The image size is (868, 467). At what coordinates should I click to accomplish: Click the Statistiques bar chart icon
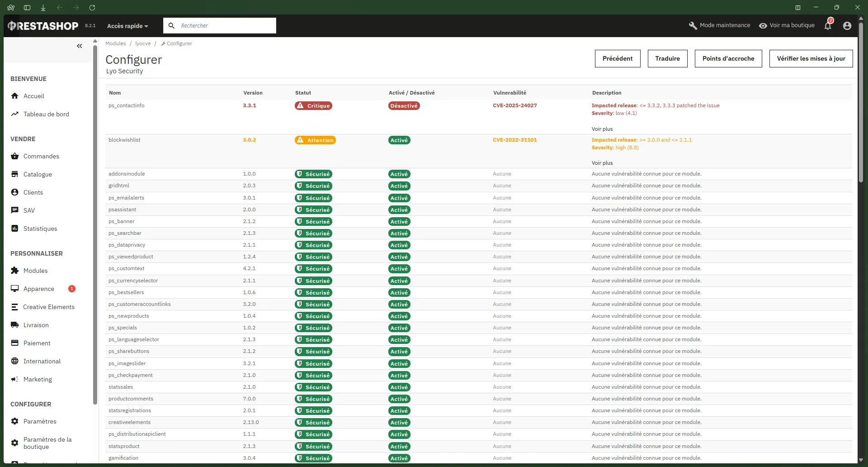pyautogui.click(x=15, y=229)
